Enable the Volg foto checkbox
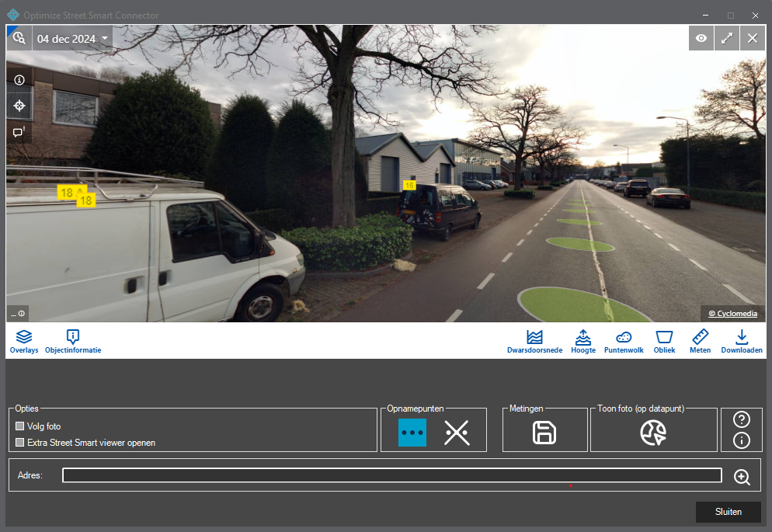Screen dimensions: 772x532 [19, 426]
